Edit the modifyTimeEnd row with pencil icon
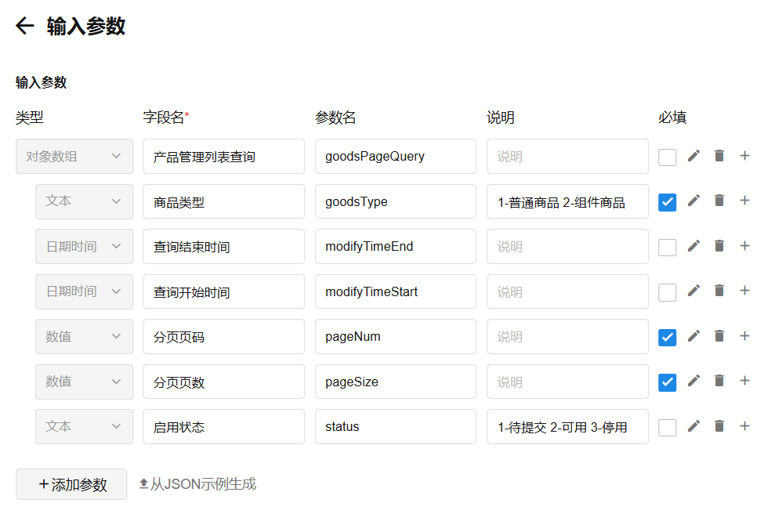764x532 pixels. point(693,246)
